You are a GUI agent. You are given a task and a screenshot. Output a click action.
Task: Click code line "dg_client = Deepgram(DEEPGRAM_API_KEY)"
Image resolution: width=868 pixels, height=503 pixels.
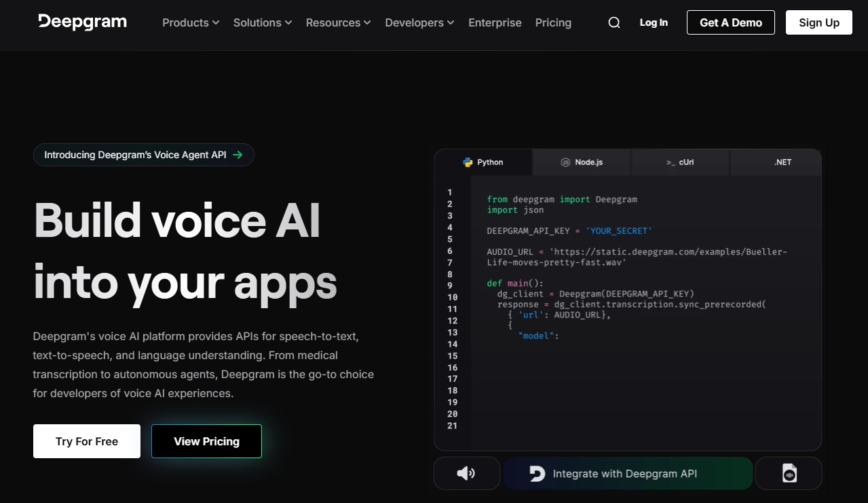click(x=596, y=294)
